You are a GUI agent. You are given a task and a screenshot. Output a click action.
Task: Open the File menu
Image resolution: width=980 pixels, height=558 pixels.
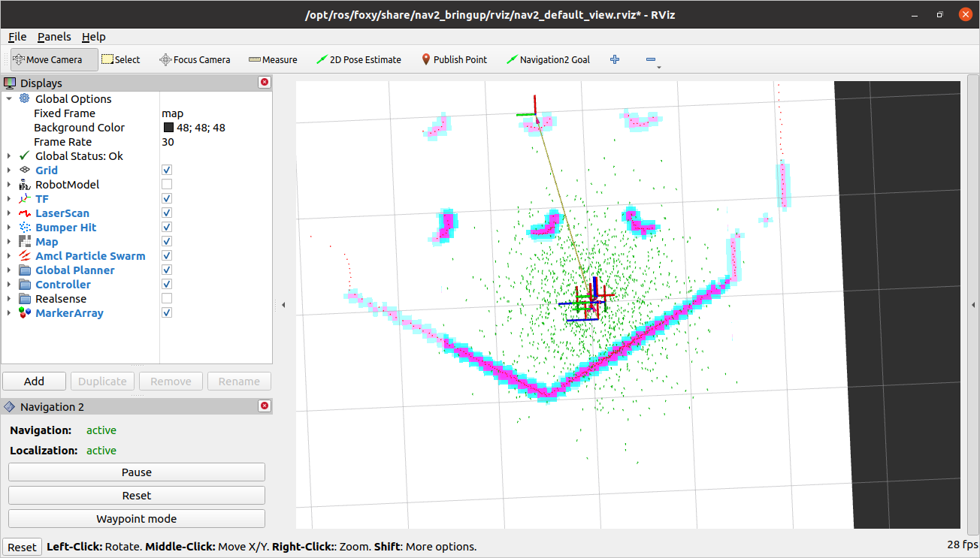[x=17, y=36]
